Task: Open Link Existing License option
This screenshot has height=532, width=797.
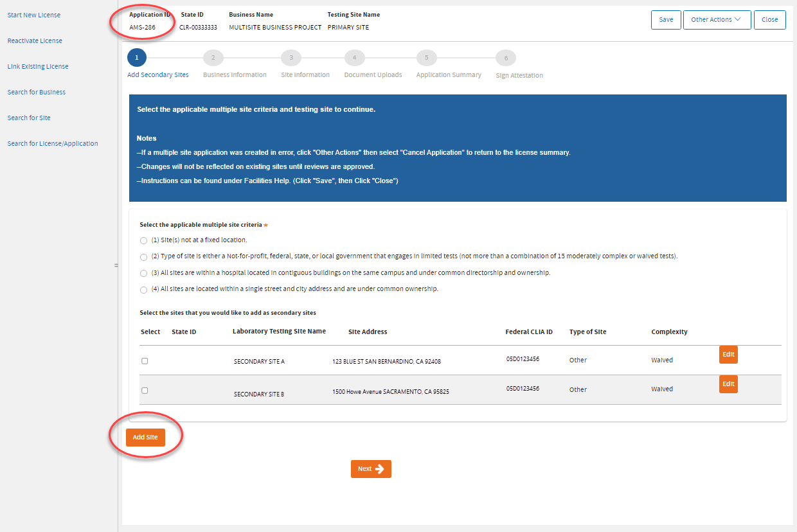Action: pyautogui.click(x=38, y=66)
